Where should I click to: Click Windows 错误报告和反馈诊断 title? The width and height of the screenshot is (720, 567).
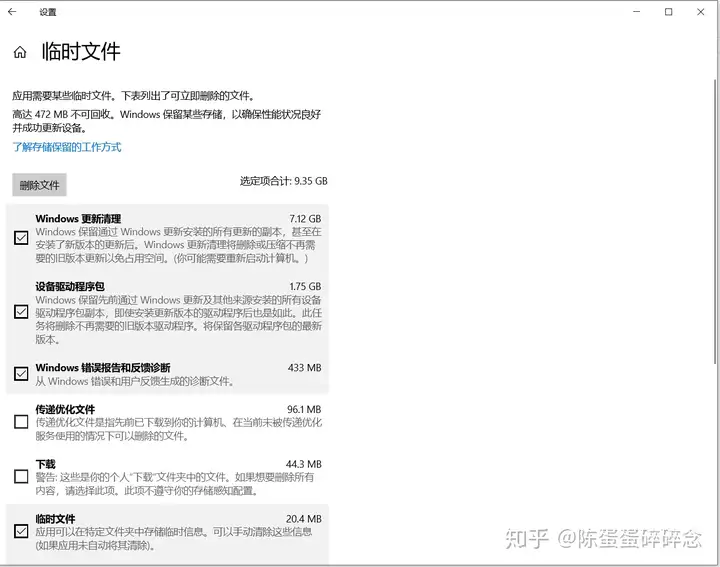click(x=103, y=368)
